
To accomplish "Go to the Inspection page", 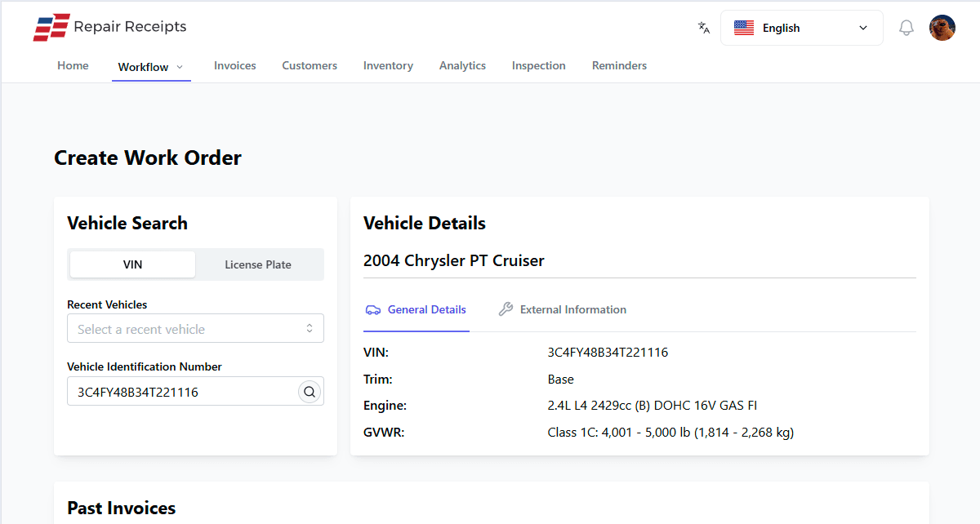I will [x=539, y=65].
